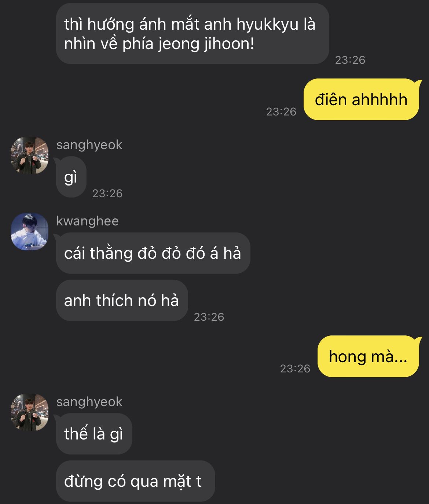
Task: Tap the message 'cái thằng đỏ đỏ đó á hả'
Action: coord(153,253)
